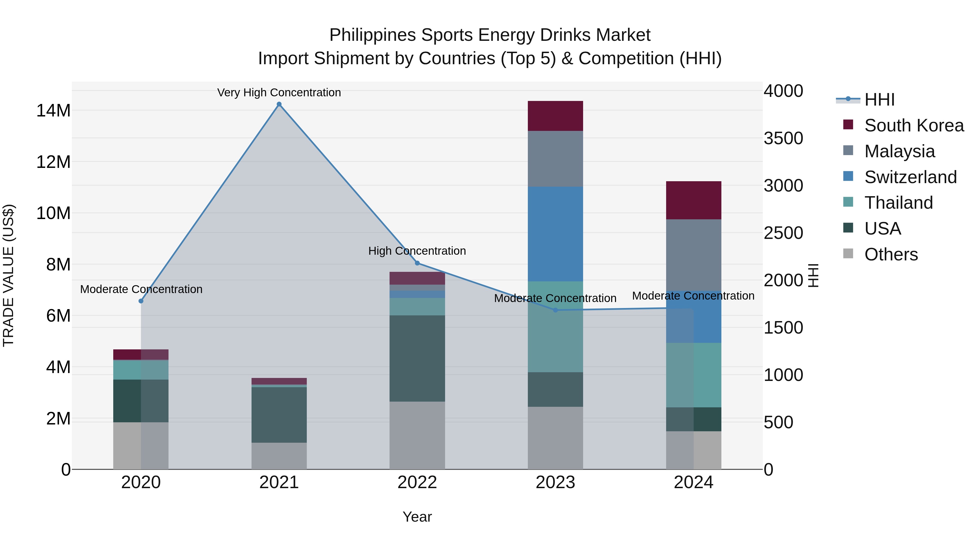Click the 2022 Others bar segment
The width and height of the screenshot is (980, 551).
click(417, 435)
